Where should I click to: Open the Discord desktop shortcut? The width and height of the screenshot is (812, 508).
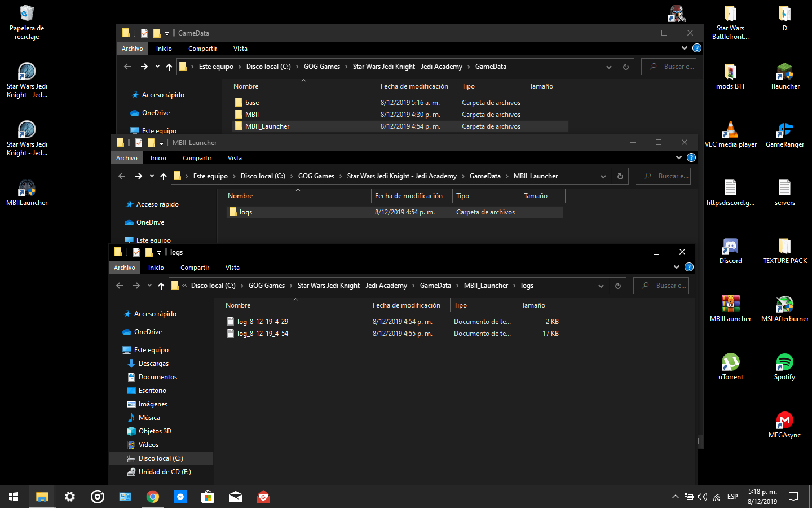(730, 247)
